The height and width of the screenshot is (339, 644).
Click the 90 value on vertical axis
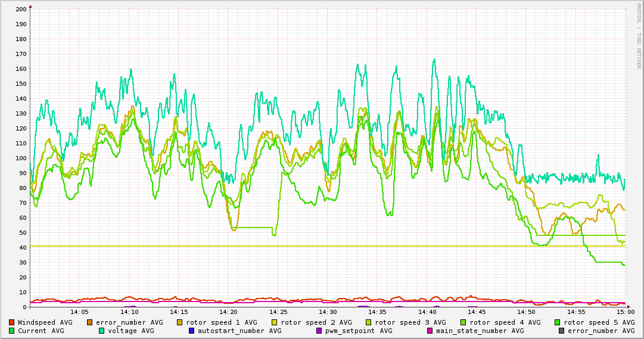23,173
